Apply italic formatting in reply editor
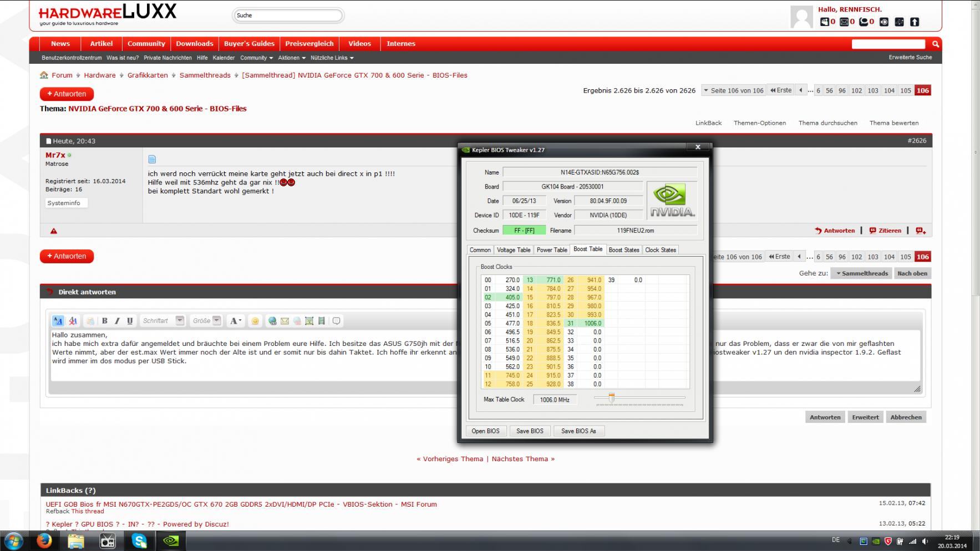980x551 pixels. pos(117,321)
